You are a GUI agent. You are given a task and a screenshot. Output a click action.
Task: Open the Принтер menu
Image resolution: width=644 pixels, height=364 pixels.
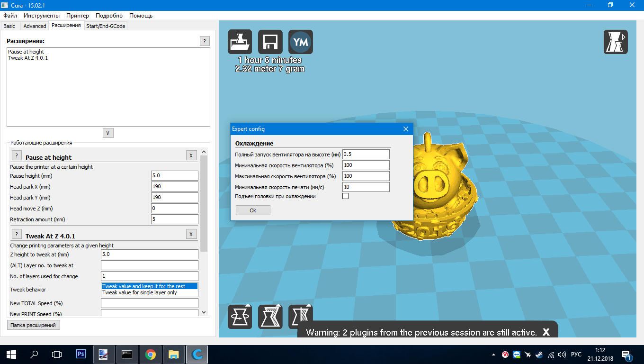coord(78,16)
